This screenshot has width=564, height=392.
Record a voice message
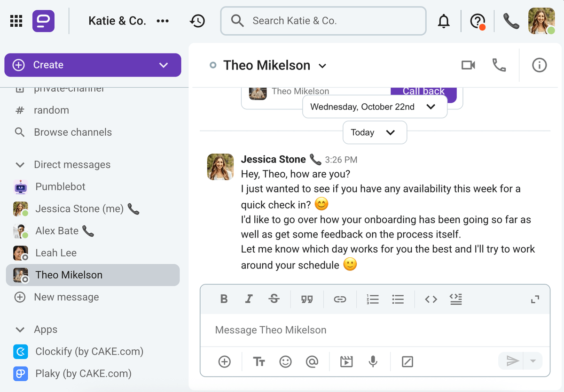click(373, 361)
